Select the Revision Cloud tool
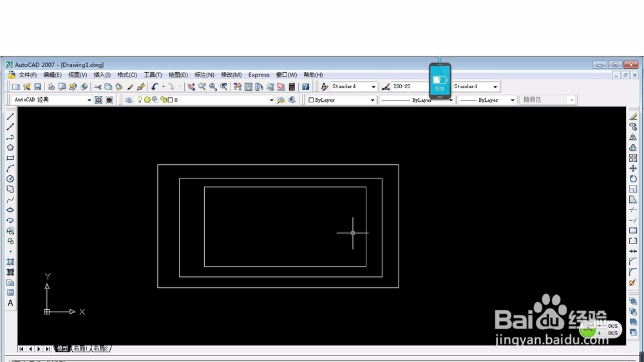This screenshot has height=362, width=644. (10, 189)
